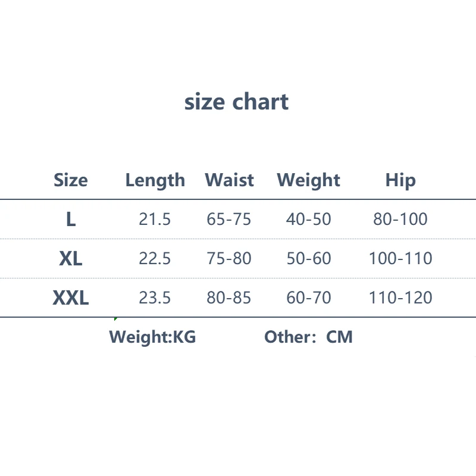
Task: Click the 65-75 waist value
Action: 229,220
